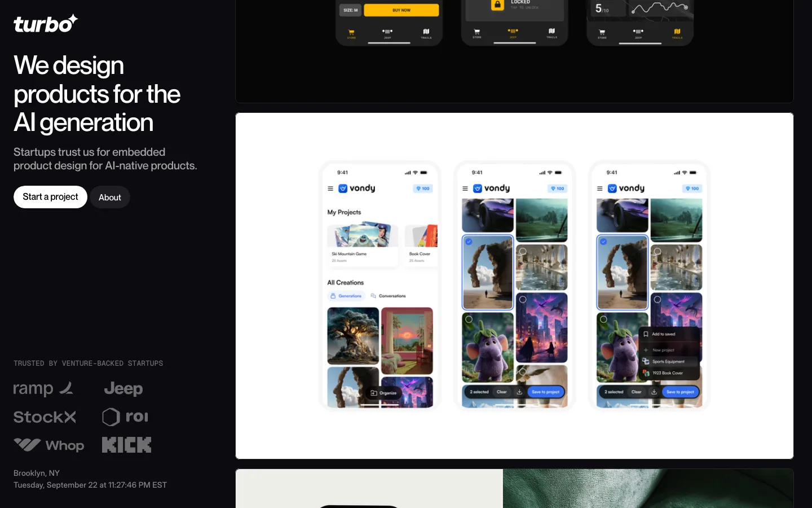This screenshot has width=812, height=508.
Task: Uncheck the rock face image in middle vondy phone
Action: pos(469,242)
